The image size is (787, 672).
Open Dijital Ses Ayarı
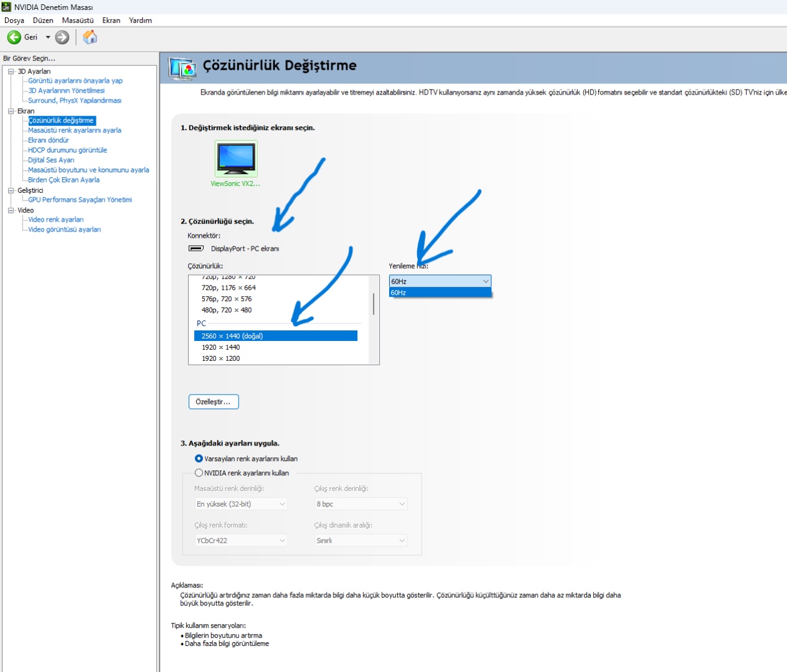pos(51,161)
